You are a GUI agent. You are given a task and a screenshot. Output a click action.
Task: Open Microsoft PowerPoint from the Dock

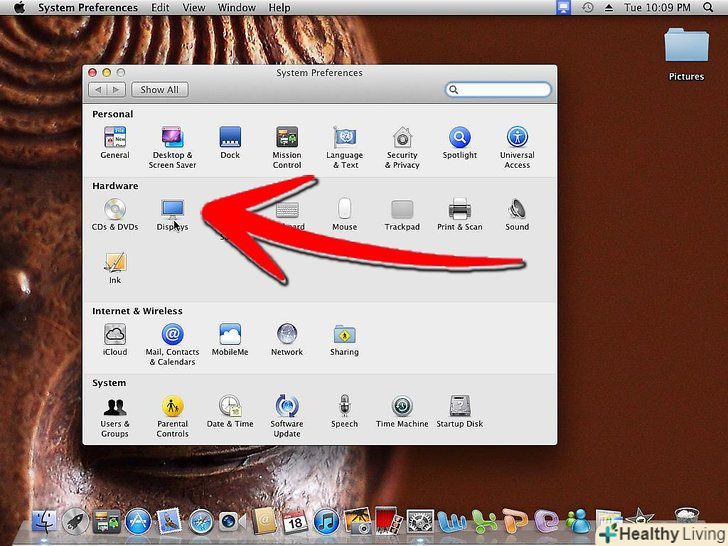[515, 521]
